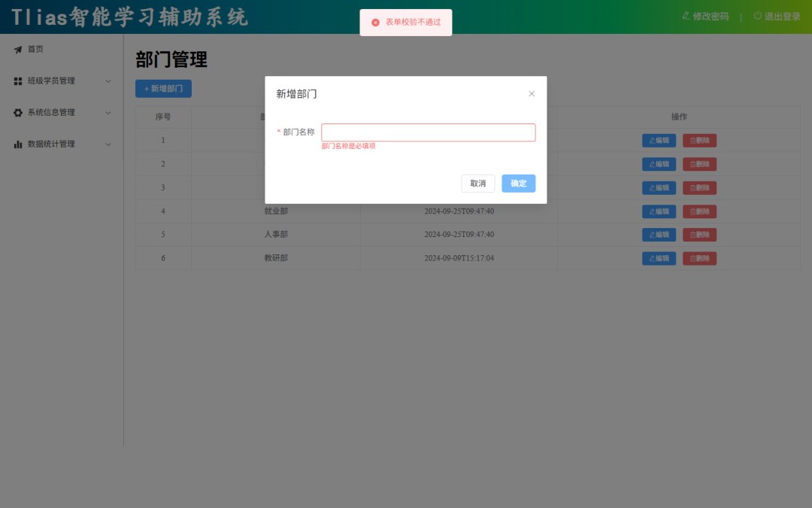Image resolution: width=812 pixels, height=508 pixels.
Task: Click the 2024-09-09T15:17:04 timestamp cell
Action: point(459,257)
